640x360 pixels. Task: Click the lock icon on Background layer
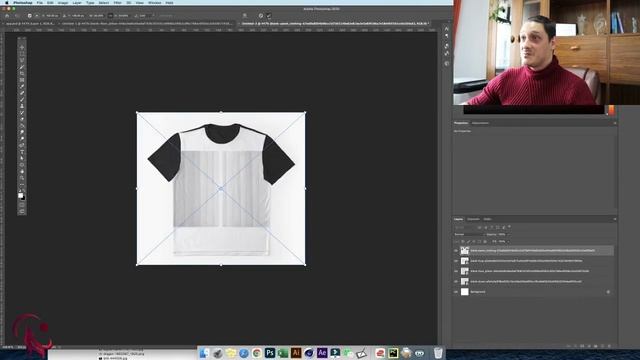click(608, 292)
